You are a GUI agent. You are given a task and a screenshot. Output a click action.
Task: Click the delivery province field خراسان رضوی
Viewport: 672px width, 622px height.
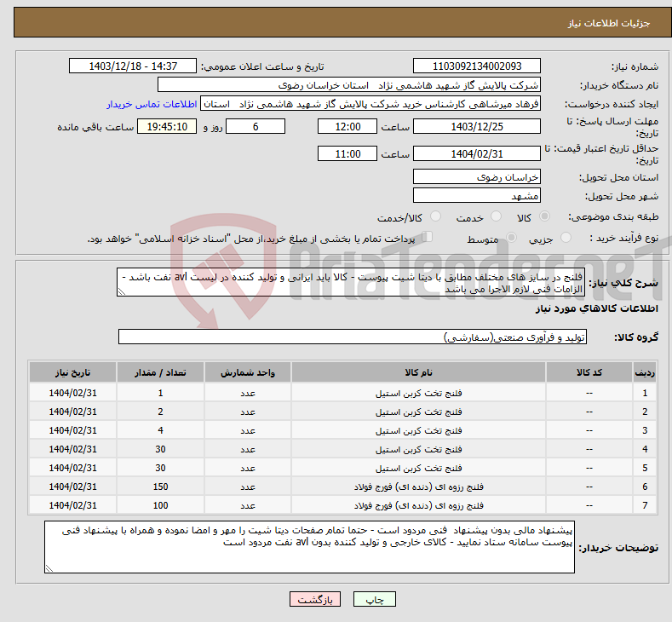click(477, 176)
